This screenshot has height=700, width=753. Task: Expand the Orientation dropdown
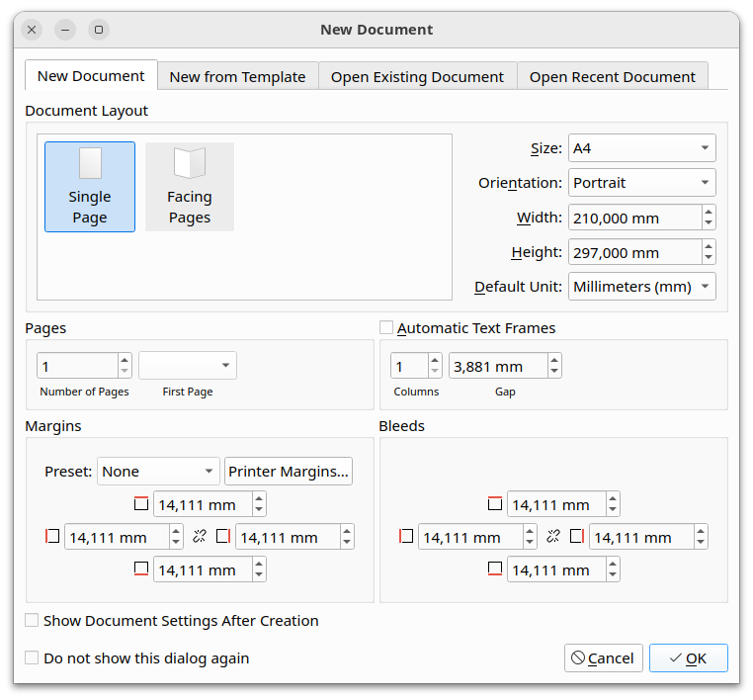pyautogui.click(x=641, y=183)
